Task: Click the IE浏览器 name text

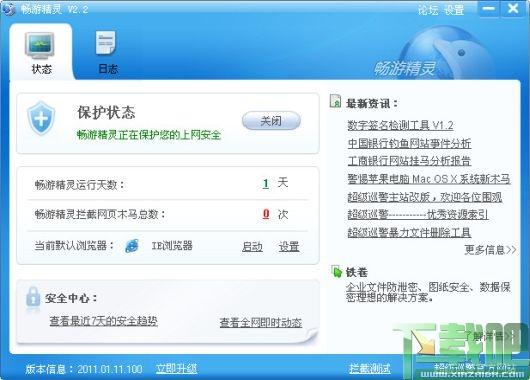Action: point(172,246)
